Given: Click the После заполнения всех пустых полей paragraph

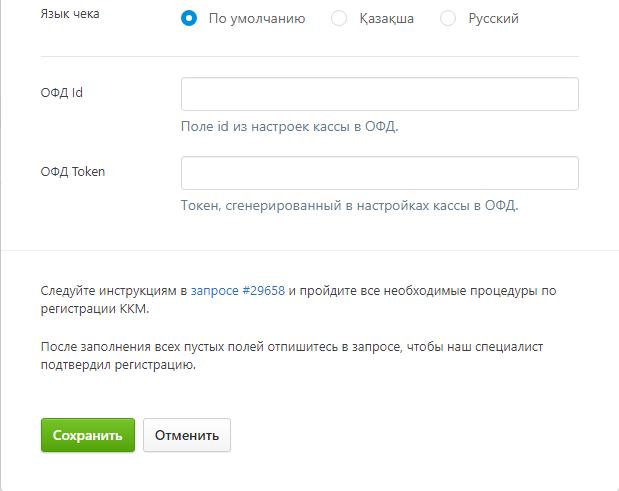Looking at the screenshot, I should (x=292, y=356).
